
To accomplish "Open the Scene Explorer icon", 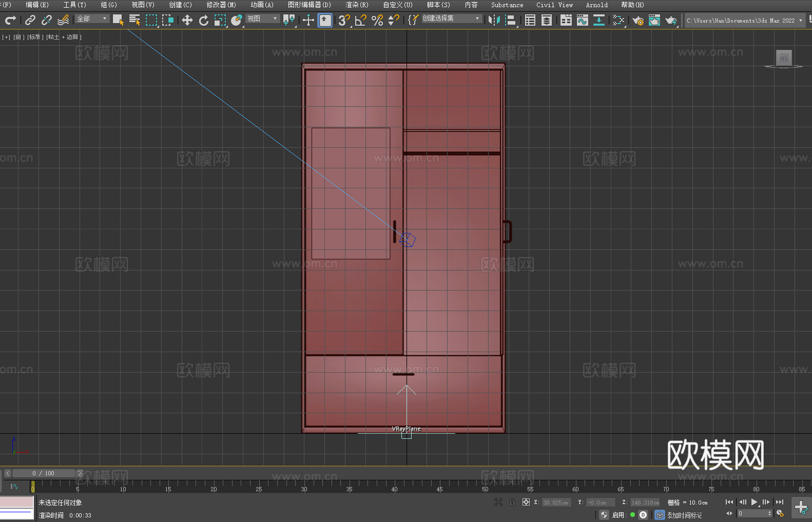I will (530, 20).
